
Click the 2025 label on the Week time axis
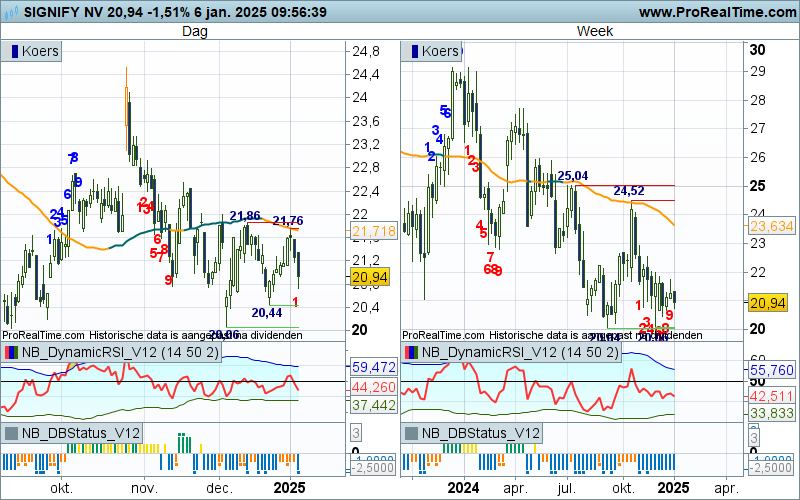click(674, 488)
